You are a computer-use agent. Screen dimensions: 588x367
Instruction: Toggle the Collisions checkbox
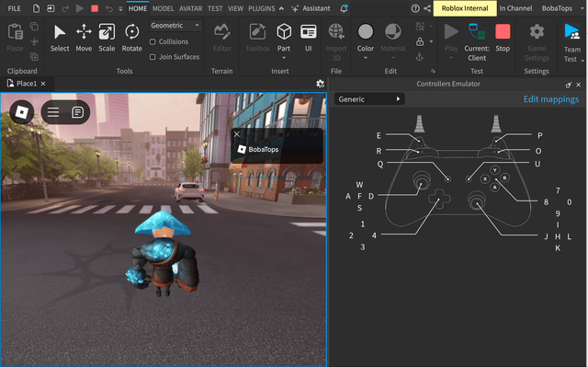tap(153, 41)
